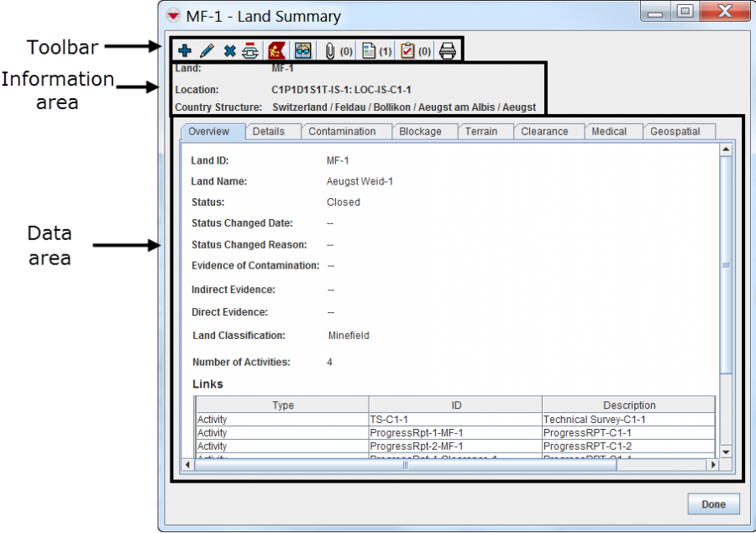Click the blue X Delete icon
Image resolution: width=756 pixels, height=533 pixels.
(229, 51)
